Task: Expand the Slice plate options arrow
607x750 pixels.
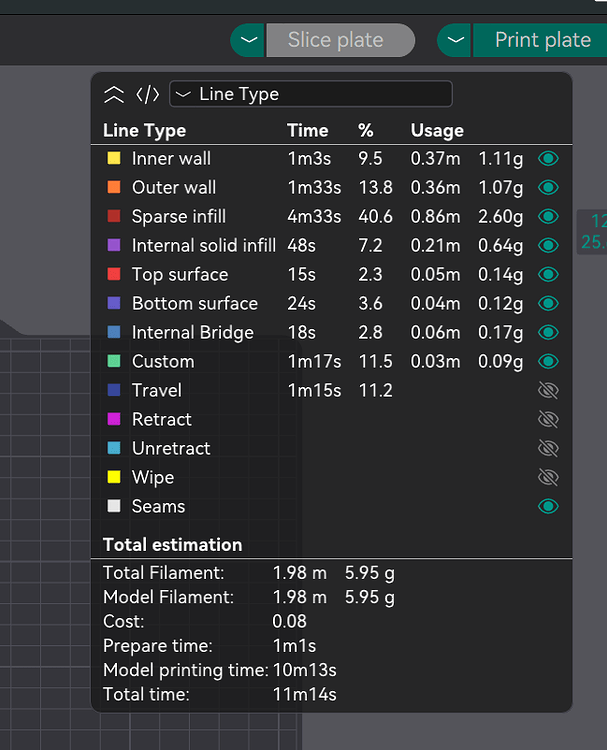Action: tap(248, 40)
